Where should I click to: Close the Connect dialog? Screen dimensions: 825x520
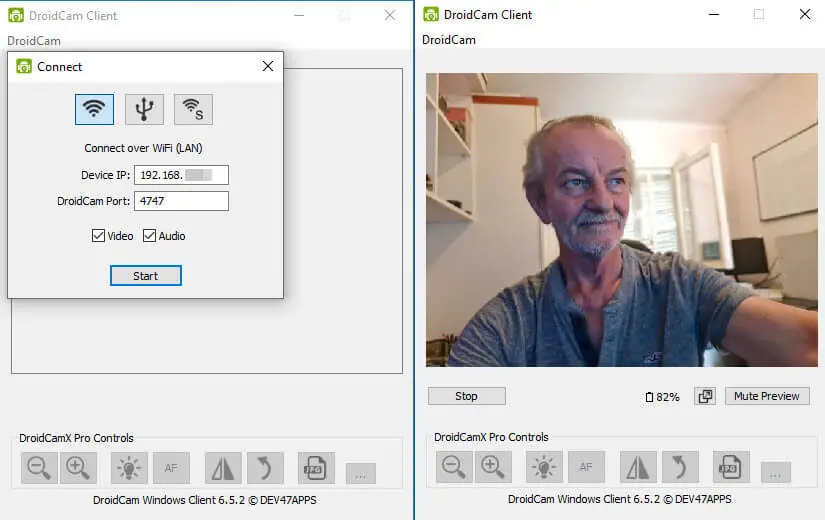coord(268,66)
